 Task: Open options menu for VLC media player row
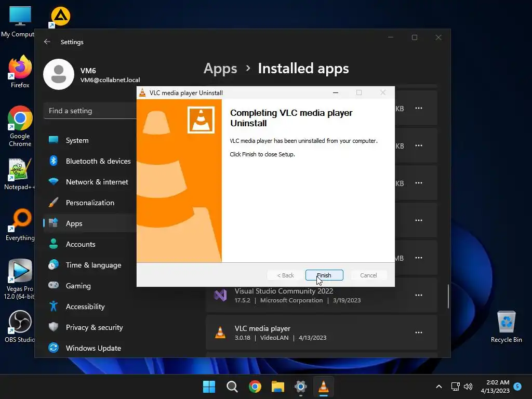[419, 332]
